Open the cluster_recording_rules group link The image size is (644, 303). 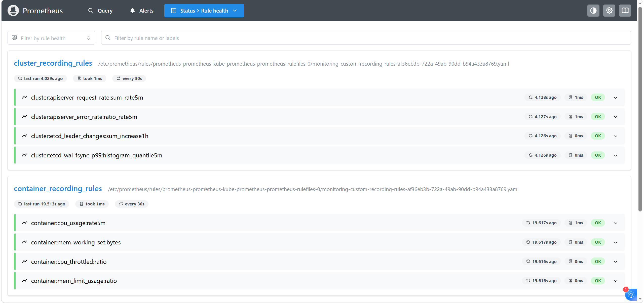(53, 63)
